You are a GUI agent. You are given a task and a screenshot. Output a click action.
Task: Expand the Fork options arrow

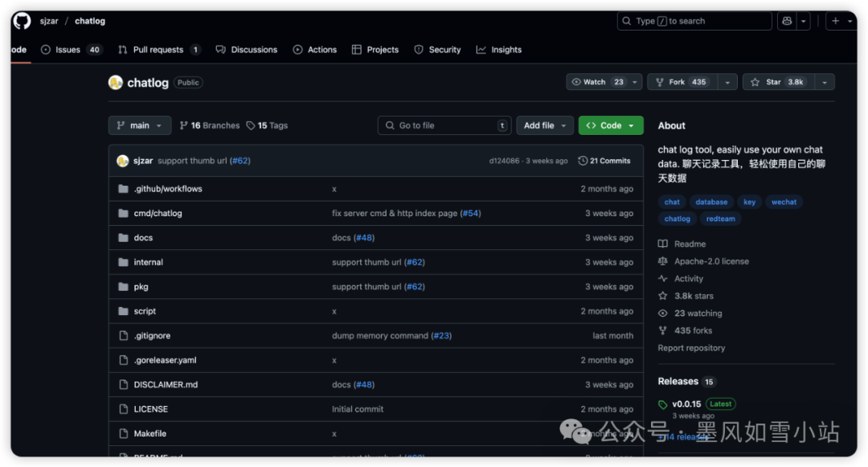(727, 82)
